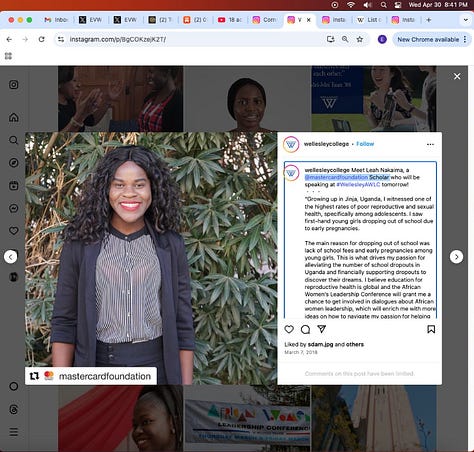474x452 pixels.
Task: Open Instagram Home in the sidebar
Action: point(14,117)
